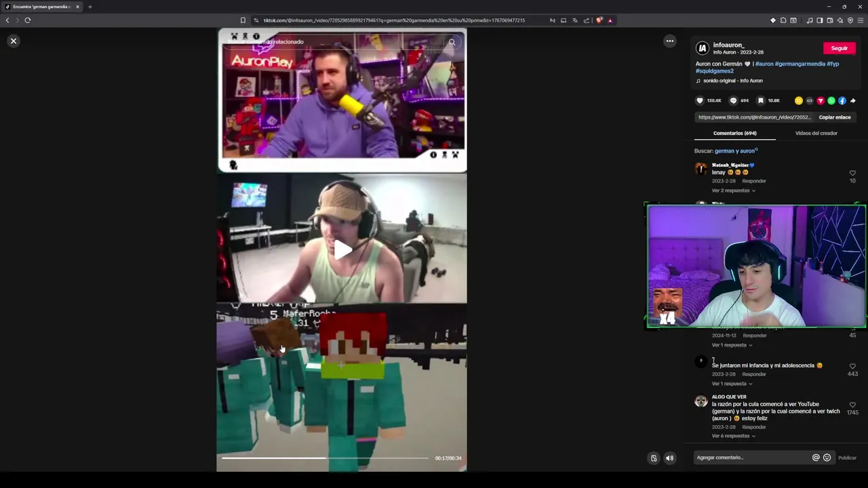Click the yellow repost icon
The image size is (868, 488).
pyautogui.click(x=799, y=101)
